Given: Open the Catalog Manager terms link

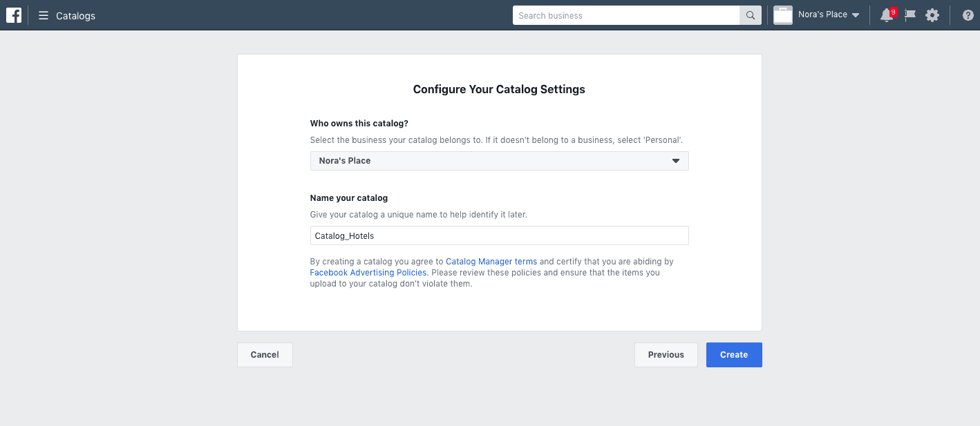Looking at the screenshot, I should click(x=491, y=262).
